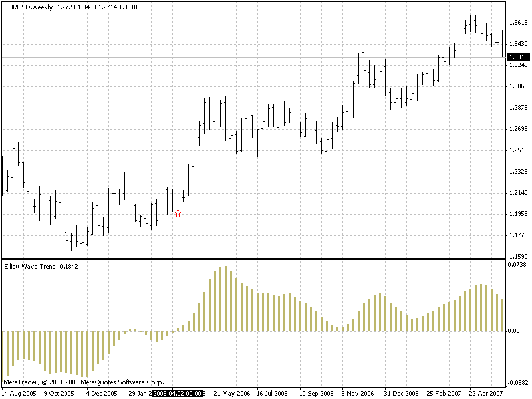
Task: Select the 31 Dec 2006 date label
Action: point(401,394)
